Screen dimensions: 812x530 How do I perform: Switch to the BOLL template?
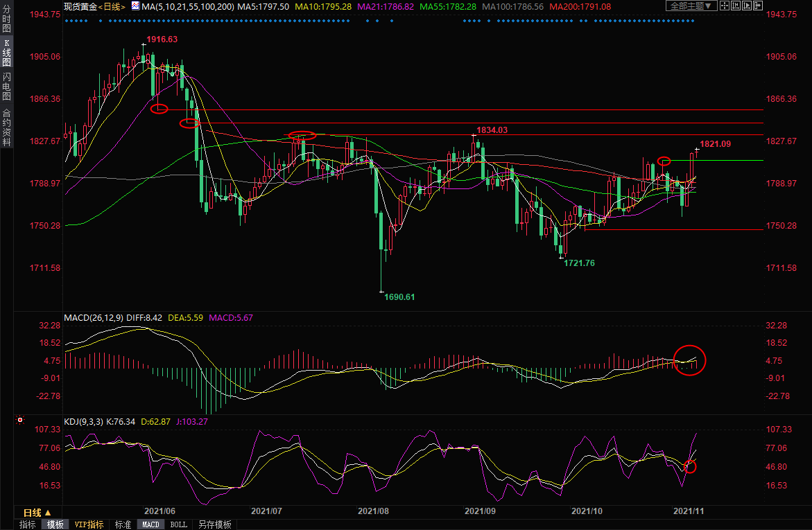[x=178, y=524]
